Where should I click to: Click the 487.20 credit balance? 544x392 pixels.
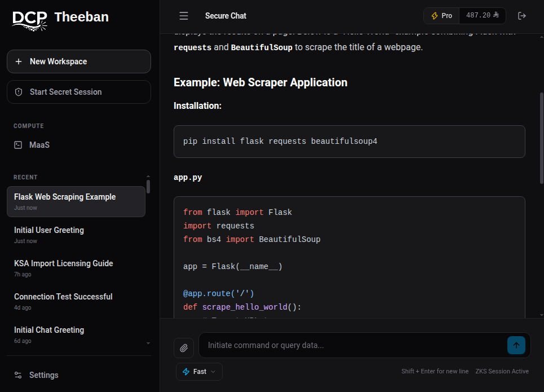click(x=482, y=15)
